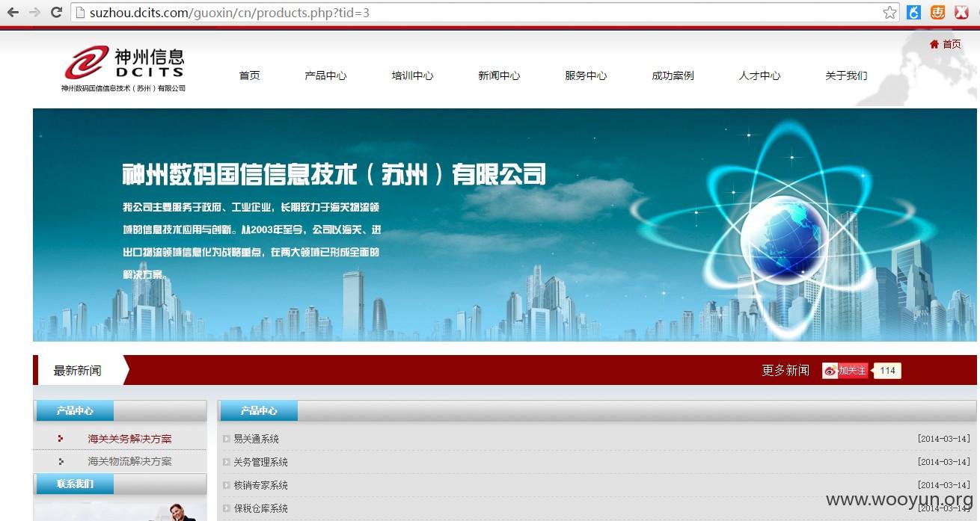Open 产品中心 in the navigation menu
980x521 pixels.
tap(325, 75)
